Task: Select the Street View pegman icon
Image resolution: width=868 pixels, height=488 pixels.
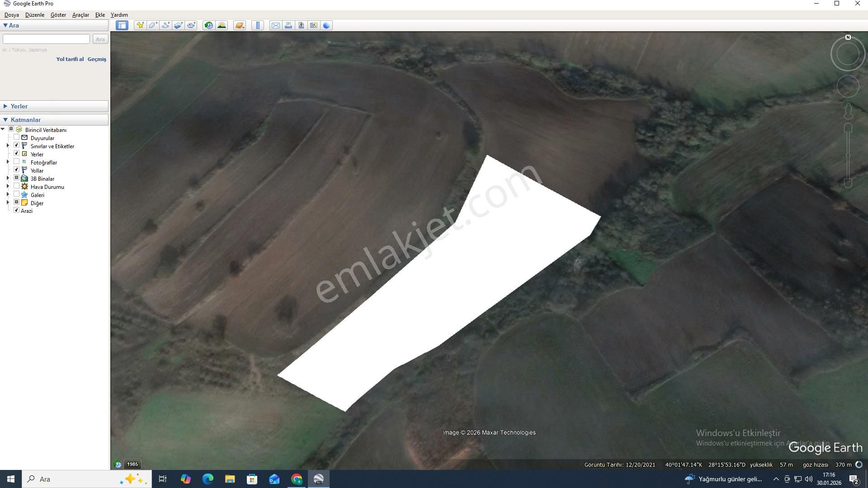Action: tap(848, 111)
